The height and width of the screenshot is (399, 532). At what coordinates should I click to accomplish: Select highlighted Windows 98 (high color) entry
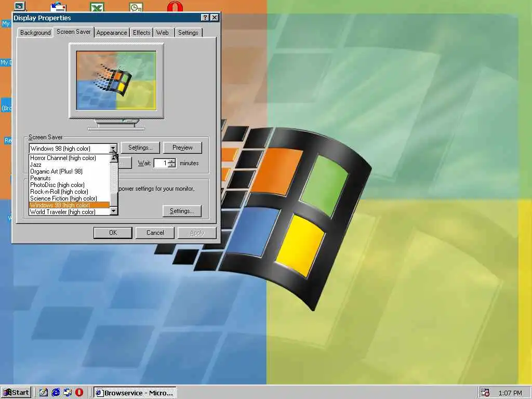click(x=70, y=205)
